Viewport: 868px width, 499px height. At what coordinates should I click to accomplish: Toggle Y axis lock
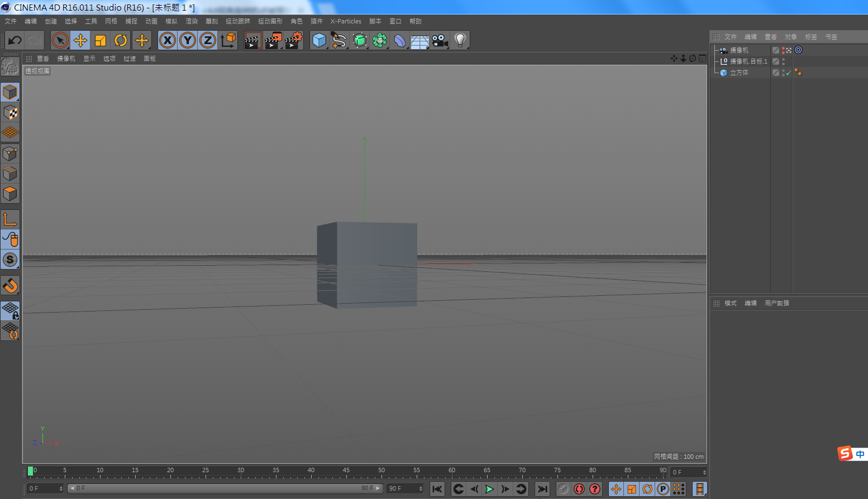188,40
